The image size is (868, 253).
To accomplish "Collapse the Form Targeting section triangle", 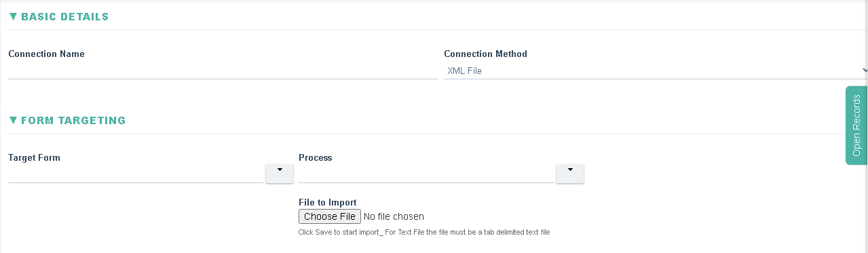I will (13, 120).
